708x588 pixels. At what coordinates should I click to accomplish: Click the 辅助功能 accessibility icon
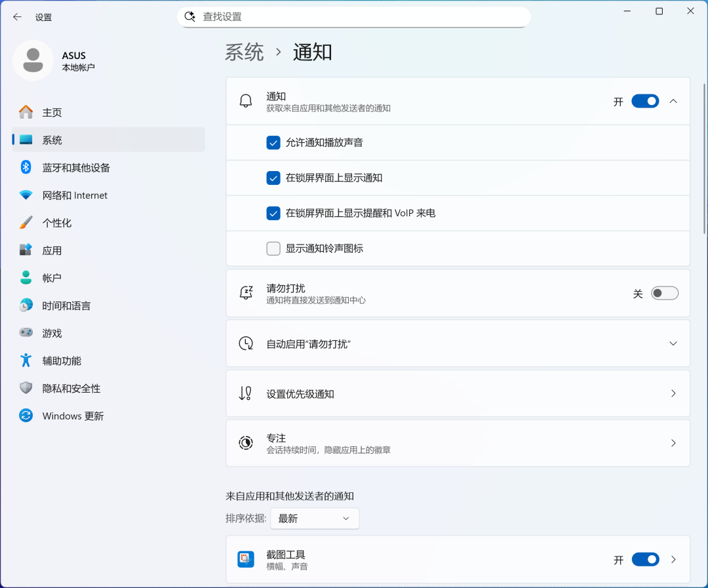click(x=26, y=361)
